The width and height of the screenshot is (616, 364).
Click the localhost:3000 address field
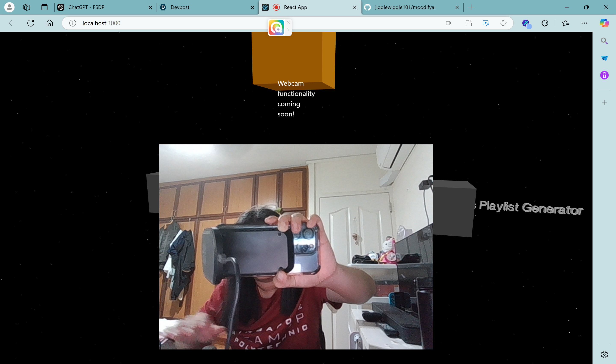pyautogui.click(x=172, y=23)
